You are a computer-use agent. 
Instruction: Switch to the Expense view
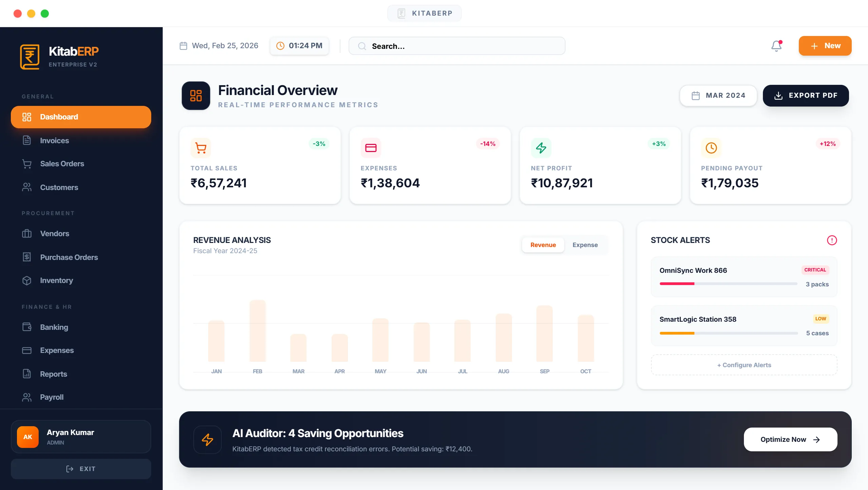click(x=585, y=245)
